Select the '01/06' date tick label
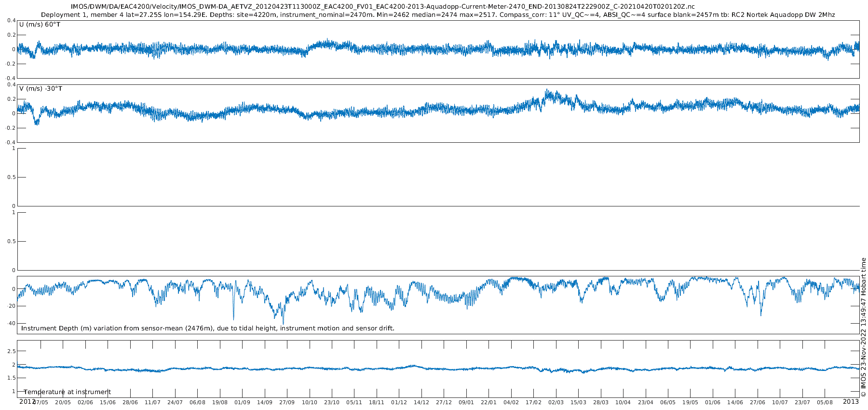Screen dimensions: 868x410 [713, 402]
